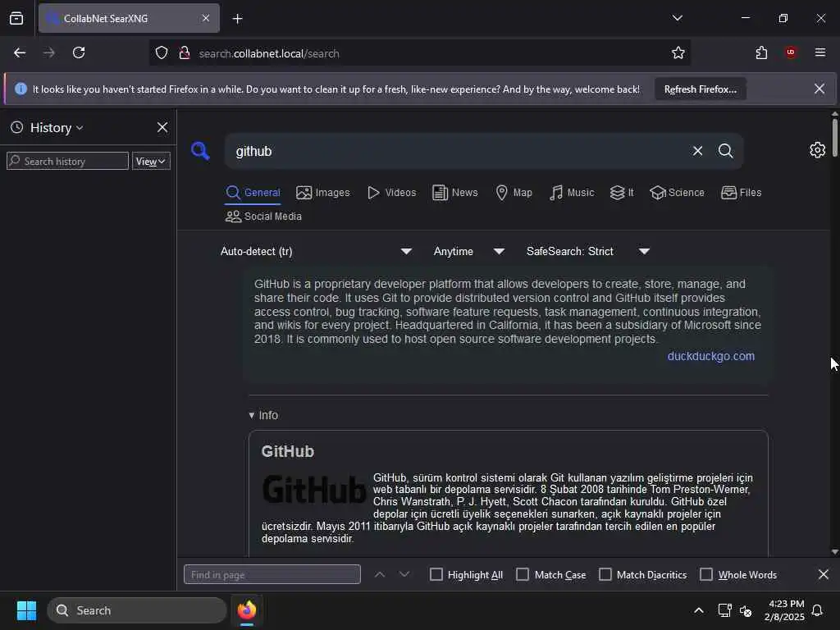
Task: Enable Match Case checkbox
Action: point(523,574)
